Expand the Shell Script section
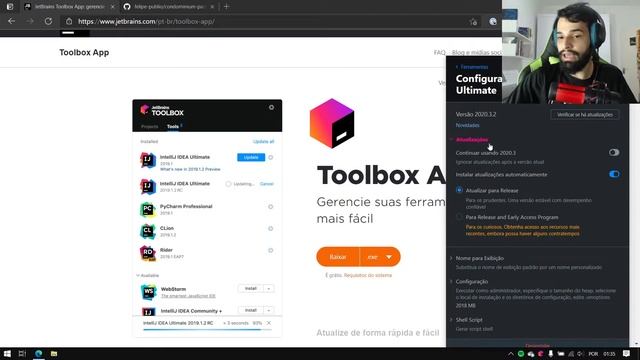The image size is (640, 360). pos(469,320)
